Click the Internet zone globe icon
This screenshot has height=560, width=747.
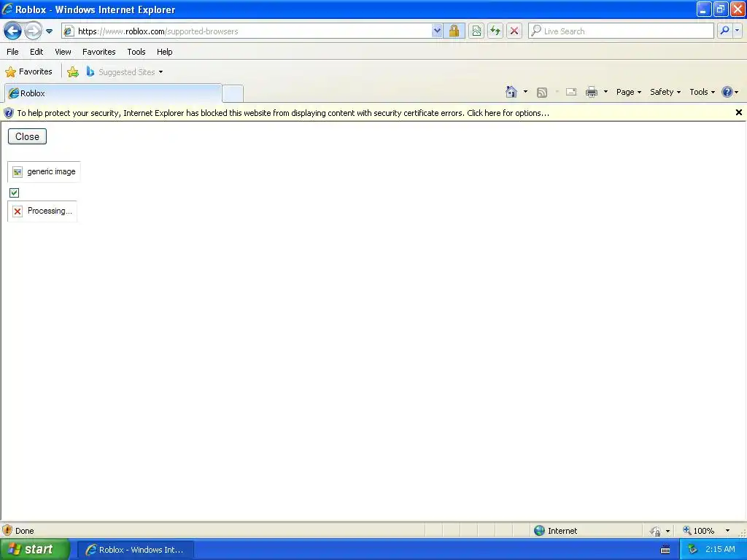[539, 531]
